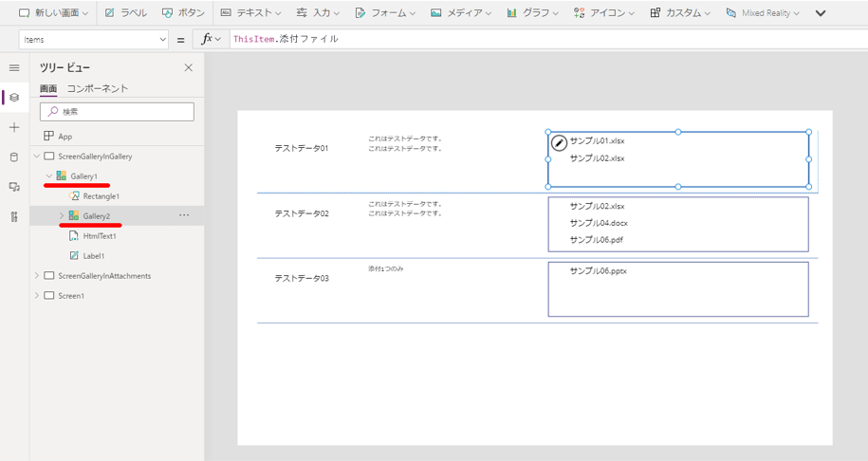Expand the ScreenGalleryInAttachments node

(x=37, y=276)
